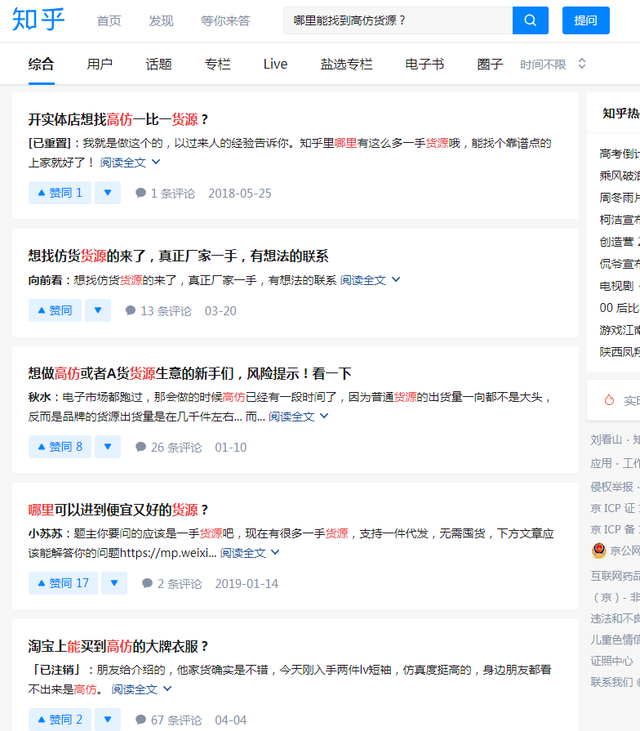
Task: Switch to the 用户 tab
Action: 100,64
